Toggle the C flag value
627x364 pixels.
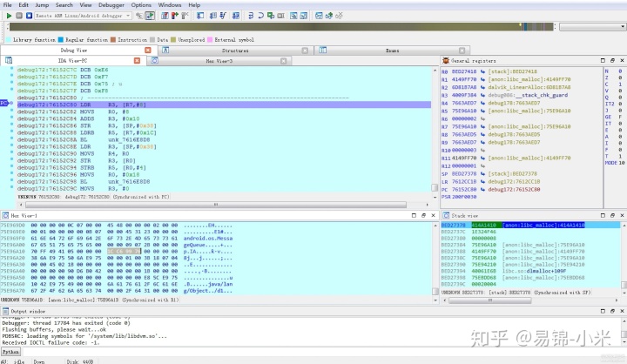click(x=620, y=84)
